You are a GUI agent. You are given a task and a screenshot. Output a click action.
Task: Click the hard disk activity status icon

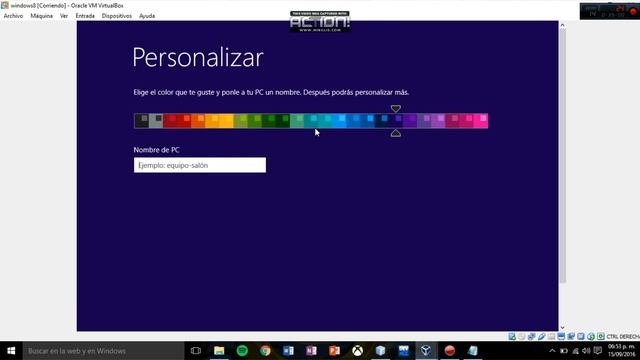[x=512, y=336]
